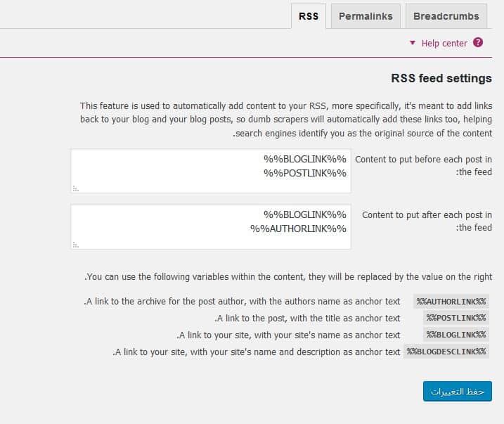Click the %%BLOGDESCLINK%% variable tag
The width and height of the screenshot is (504, 424).
click(x=446, y=352)
